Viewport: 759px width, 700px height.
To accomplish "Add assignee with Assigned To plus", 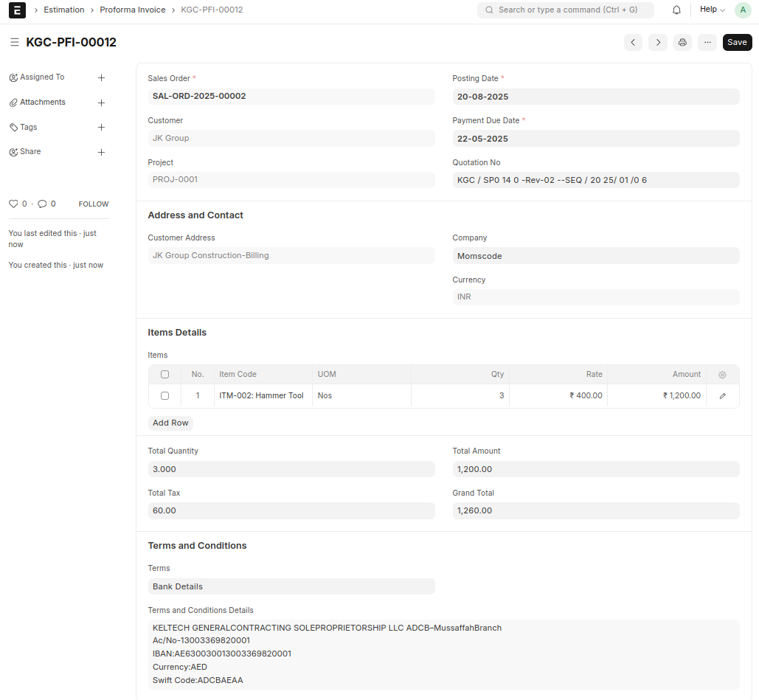I will 102,77.
